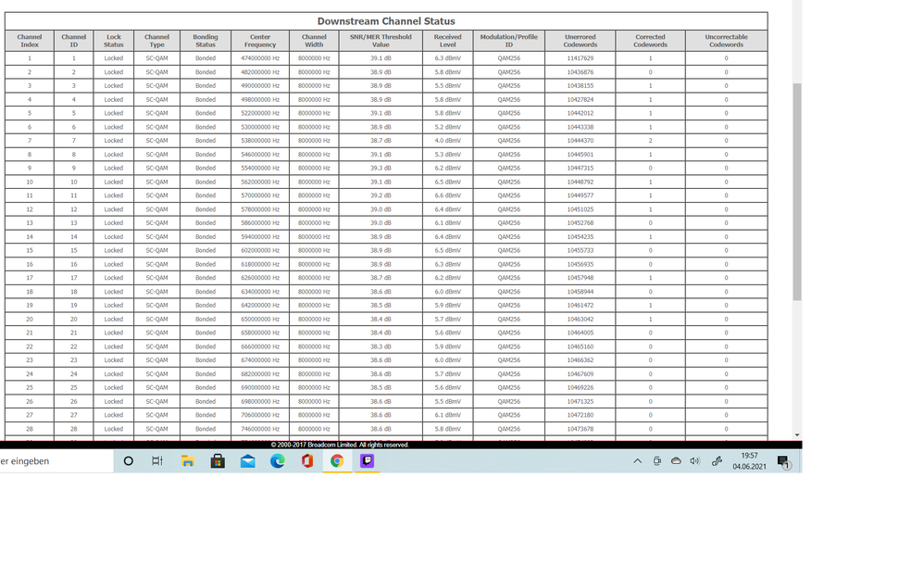The image size is (924, 578).
Task: Open OneDrive cloud tray icon
Action: coord(676,461)
